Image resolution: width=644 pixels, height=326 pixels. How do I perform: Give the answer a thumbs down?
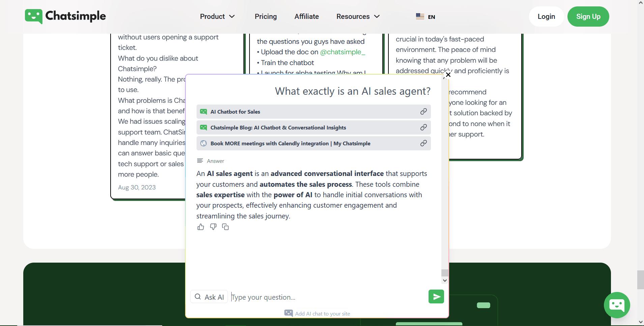click(213, 227)
